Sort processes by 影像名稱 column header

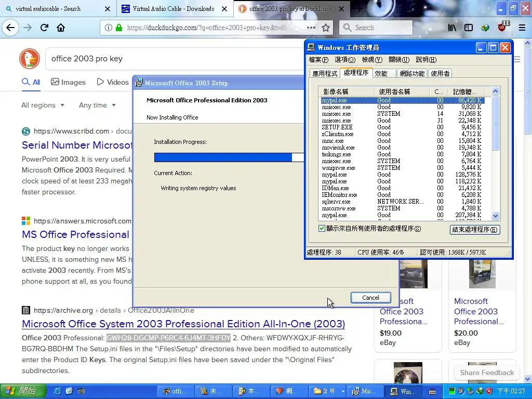(347, 91)
